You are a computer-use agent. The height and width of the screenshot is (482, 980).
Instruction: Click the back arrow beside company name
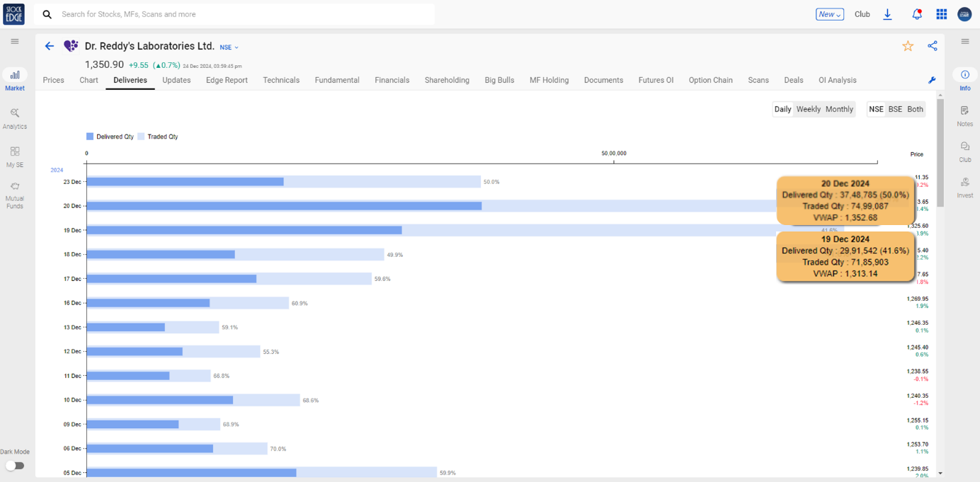(x=50, y=46)
